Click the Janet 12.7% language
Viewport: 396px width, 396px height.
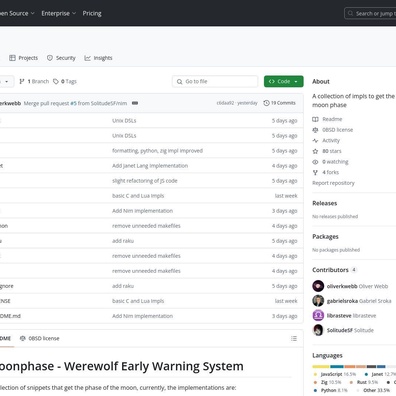coord(380,374)
